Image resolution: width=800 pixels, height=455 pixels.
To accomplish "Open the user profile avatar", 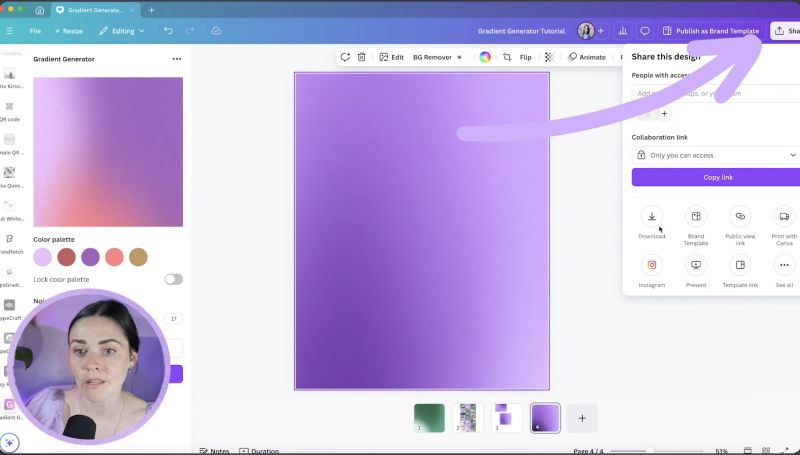I will tap(586, 31).
